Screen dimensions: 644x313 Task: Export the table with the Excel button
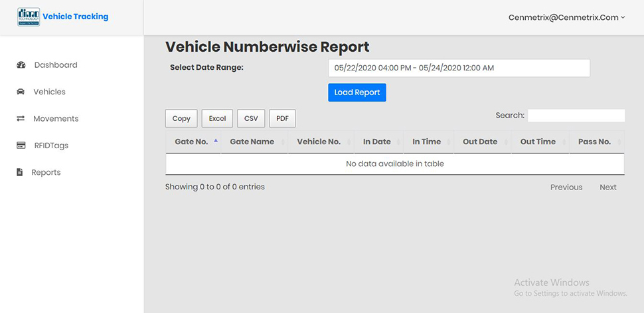[x=217, y=118]
